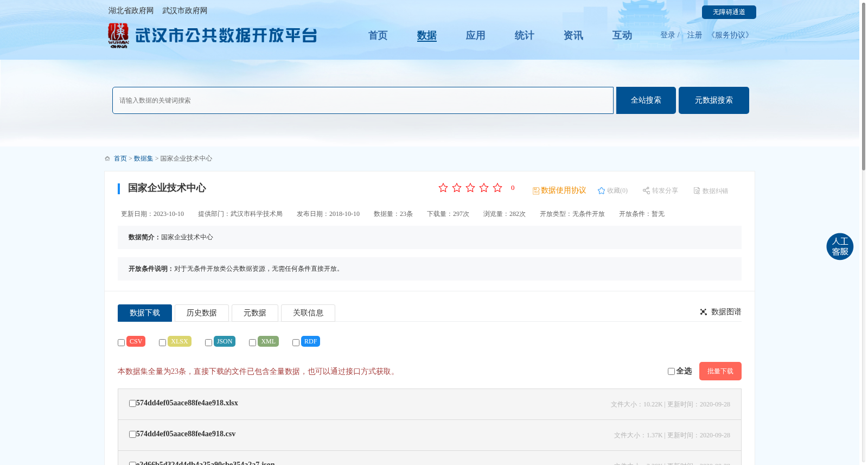Image resolution: width=868 pixels, height=465 pixels.
Task: Switch to the 历史数据 tab
Action: [202, 313]
